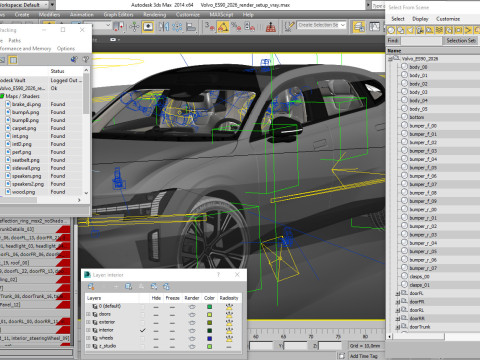Click Create New Layer icon in Layer dialog
The image size is (480, 360).
coord(91,286)
